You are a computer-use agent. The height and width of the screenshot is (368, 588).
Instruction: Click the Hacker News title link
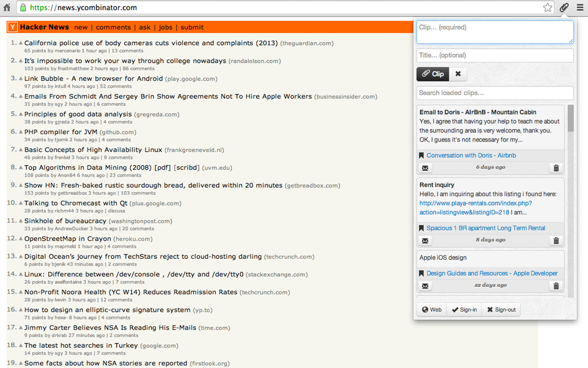coord(45,27)
